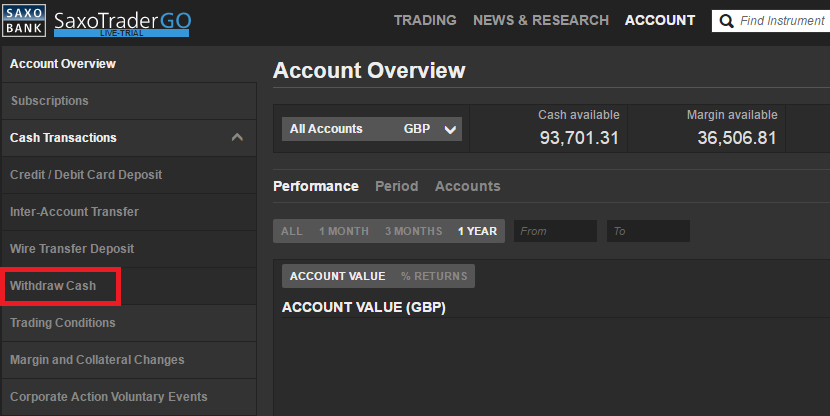
Task: Switch to the Period tab
Action: pos(396,186)
